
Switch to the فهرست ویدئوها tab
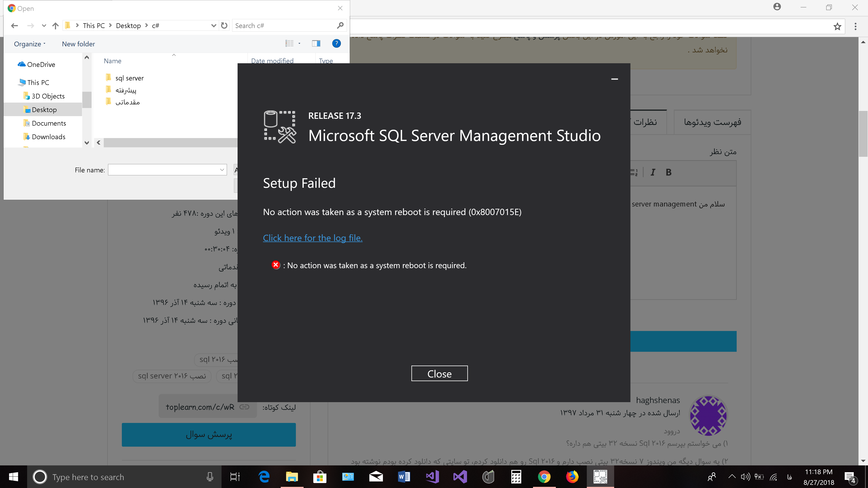coord(712,122)
